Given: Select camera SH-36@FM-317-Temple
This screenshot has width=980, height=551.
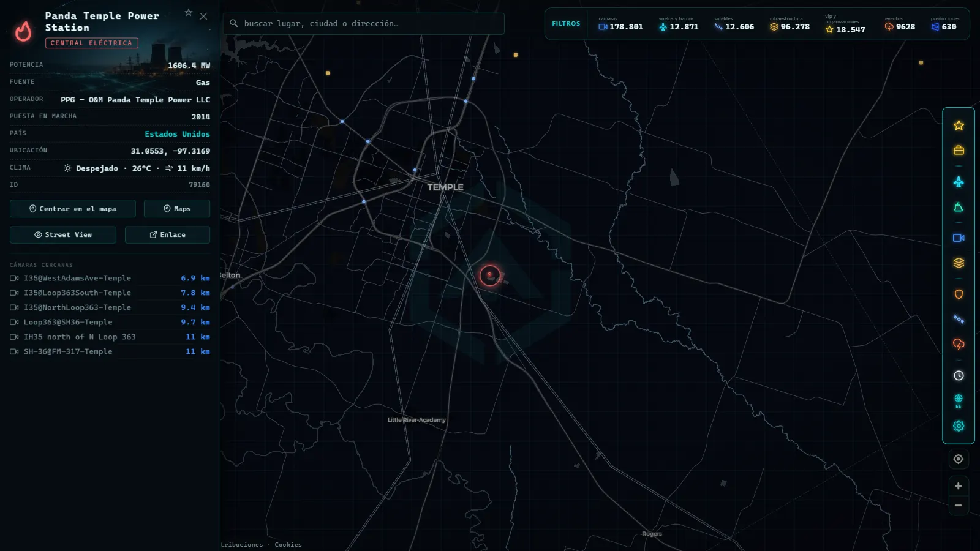Looking at the screenshot, I should 110,351.
